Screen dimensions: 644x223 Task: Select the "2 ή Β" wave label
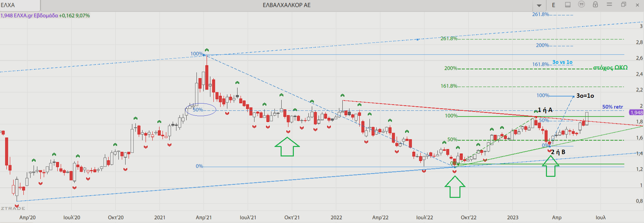coord(558,152)
